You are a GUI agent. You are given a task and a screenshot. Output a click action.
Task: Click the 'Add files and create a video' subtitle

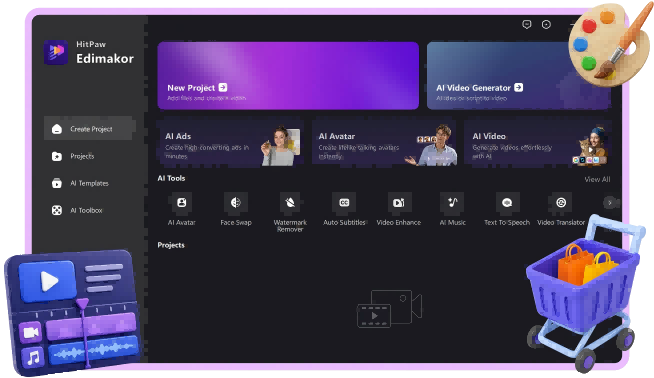point(206,98)
